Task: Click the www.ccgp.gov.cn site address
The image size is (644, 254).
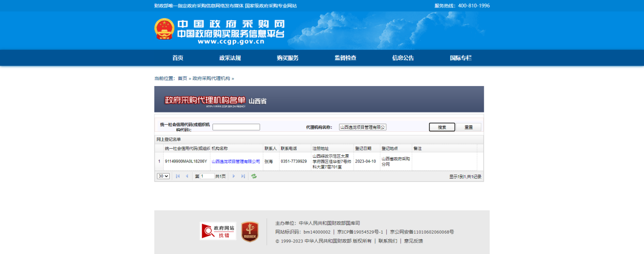Action: (231, 43)
